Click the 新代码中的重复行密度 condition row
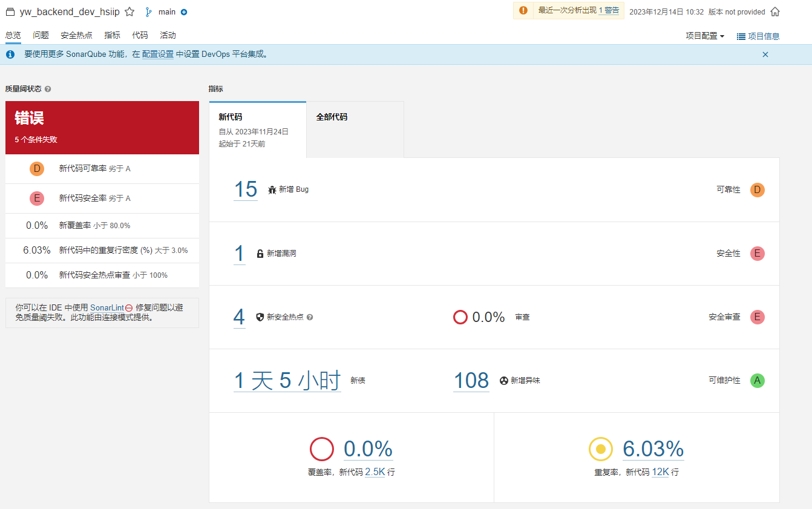812x509 pixels. pyautogui.click(x=102, y=251)
